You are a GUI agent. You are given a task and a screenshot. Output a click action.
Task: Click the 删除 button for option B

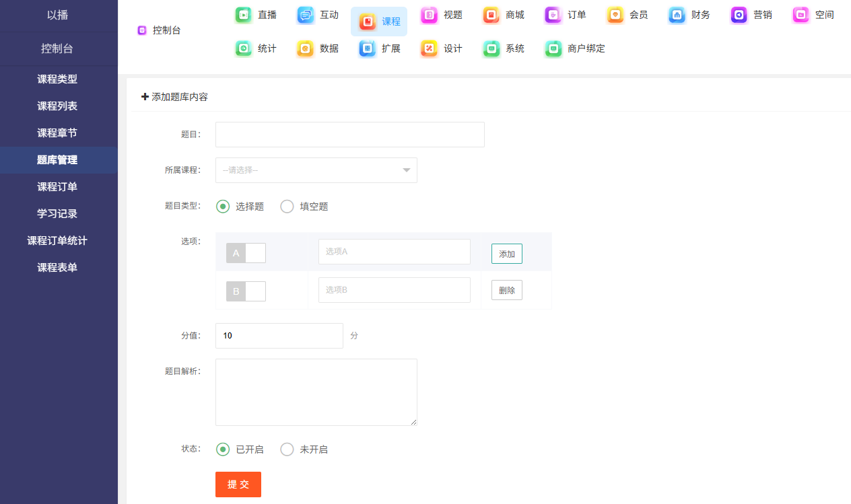click(506, 290)
